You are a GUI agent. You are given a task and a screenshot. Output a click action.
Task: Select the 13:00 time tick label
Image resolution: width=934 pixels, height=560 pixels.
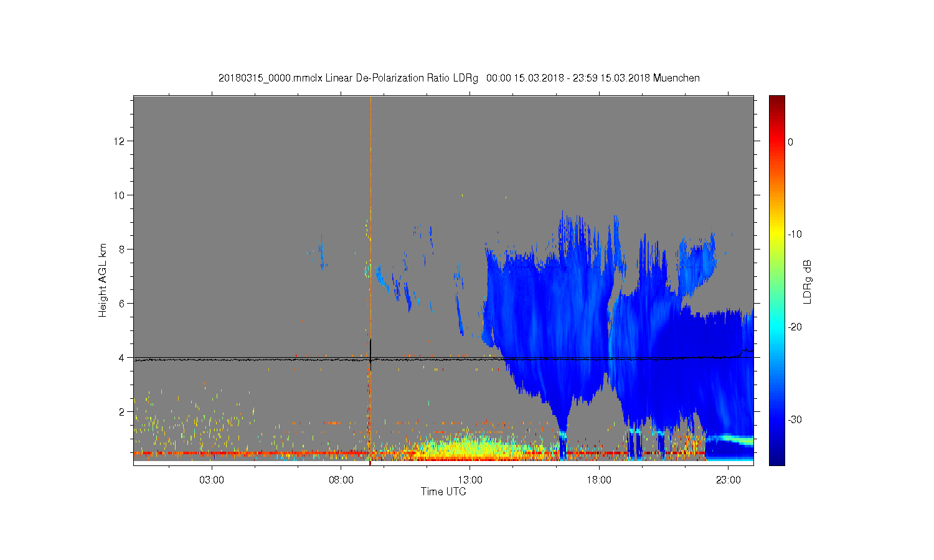[470, 480]
